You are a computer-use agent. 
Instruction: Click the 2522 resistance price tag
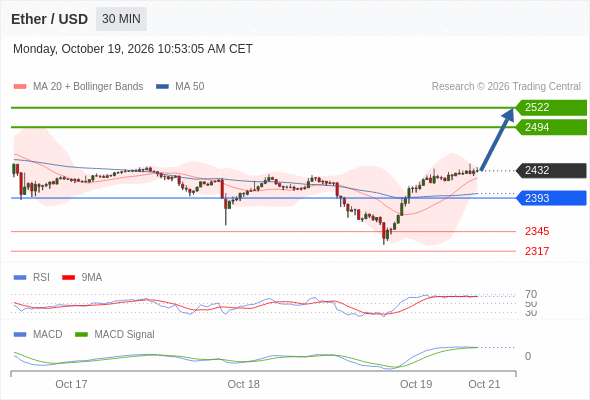coord(551,108)
